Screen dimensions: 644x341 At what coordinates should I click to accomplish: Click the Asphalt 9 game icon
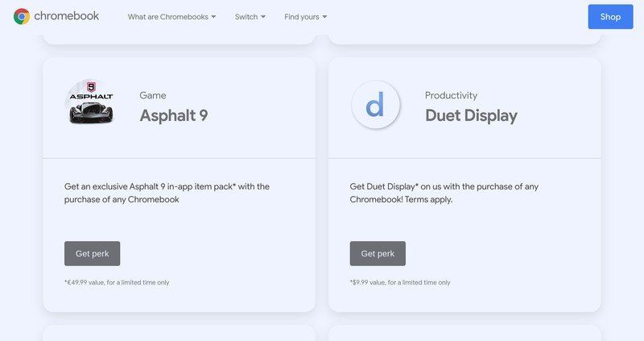(x=91, y=102)
